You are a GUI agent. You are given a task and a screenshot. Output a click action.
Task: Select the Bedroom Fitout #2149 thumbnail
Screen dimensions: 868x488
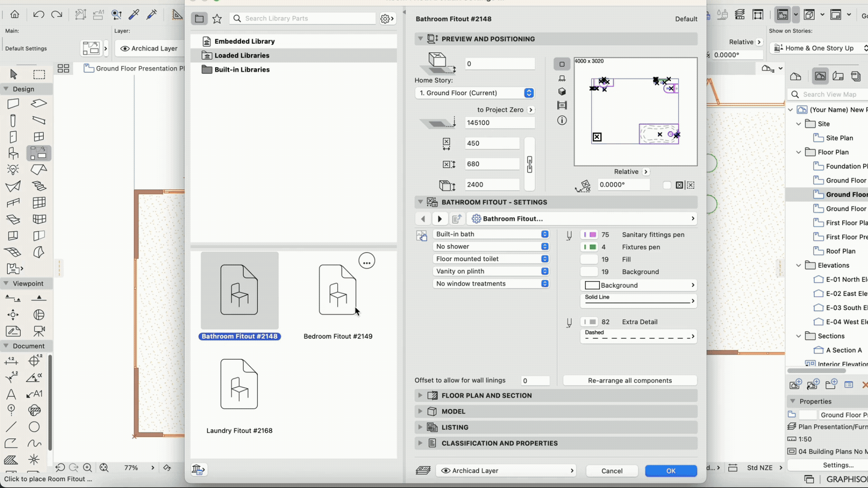[338, 290]
